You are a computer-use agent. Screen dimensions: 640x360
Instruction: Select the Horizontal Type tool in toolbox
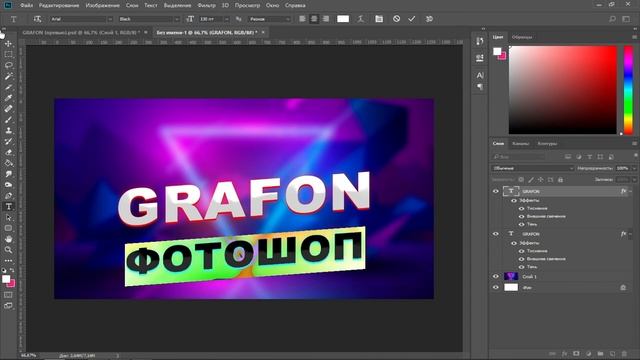coord(8,207)
